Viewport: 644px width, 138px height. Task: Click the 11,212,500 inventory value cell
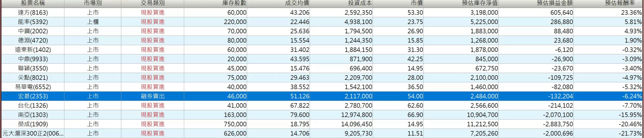coord(482,124)
